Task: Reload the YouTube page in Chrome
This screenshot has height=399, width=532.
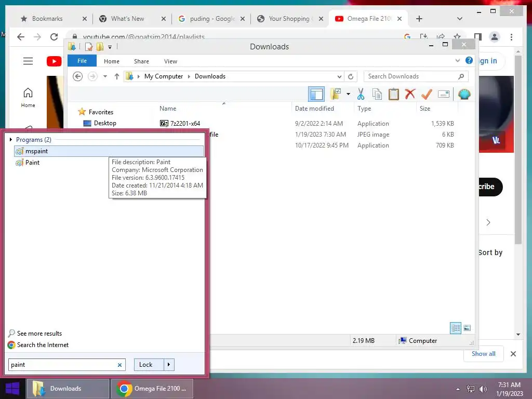Action: click(x=54, y=37)
